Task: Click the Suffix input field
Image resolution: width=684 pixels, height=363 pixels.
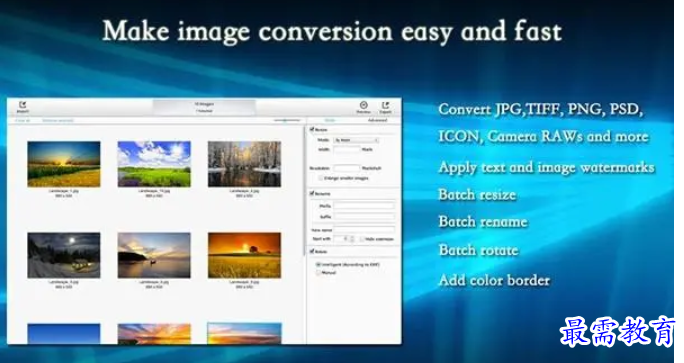Action: pos(364,216)
